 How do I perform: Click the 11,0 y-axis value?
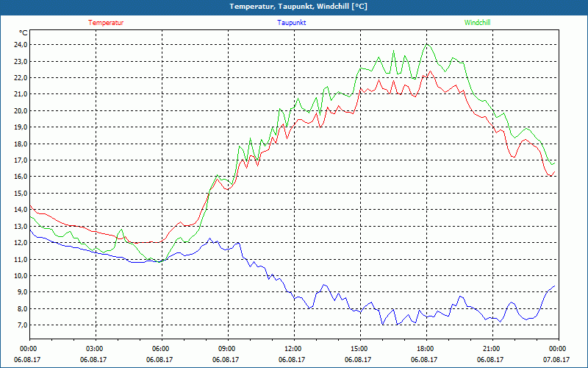tap(21, 259)
